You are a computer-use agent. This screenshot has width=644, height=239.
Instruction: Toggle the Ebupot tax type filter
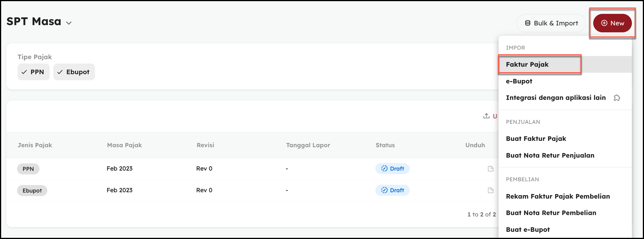74,72
